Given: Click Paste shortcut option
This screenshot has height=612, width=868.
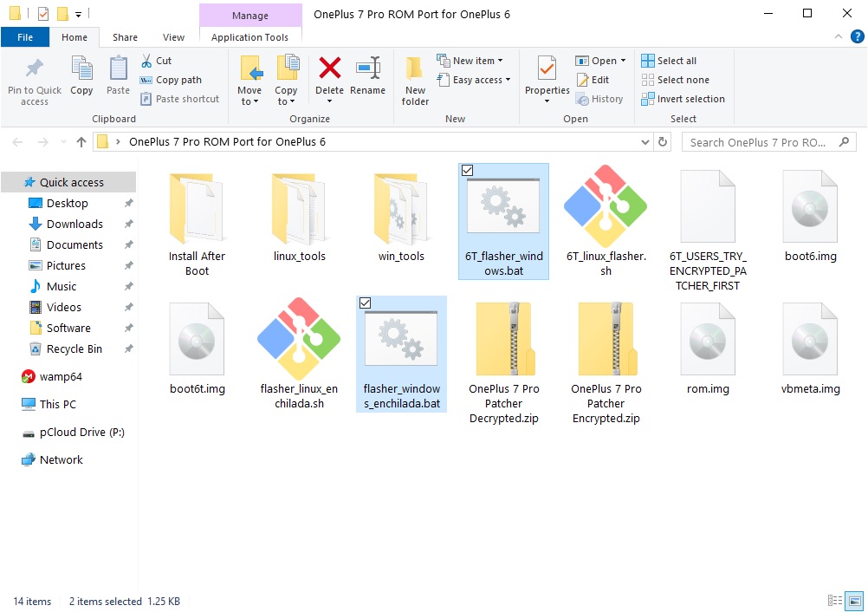Looking at the screenshot, I should [x=180, y=99].
